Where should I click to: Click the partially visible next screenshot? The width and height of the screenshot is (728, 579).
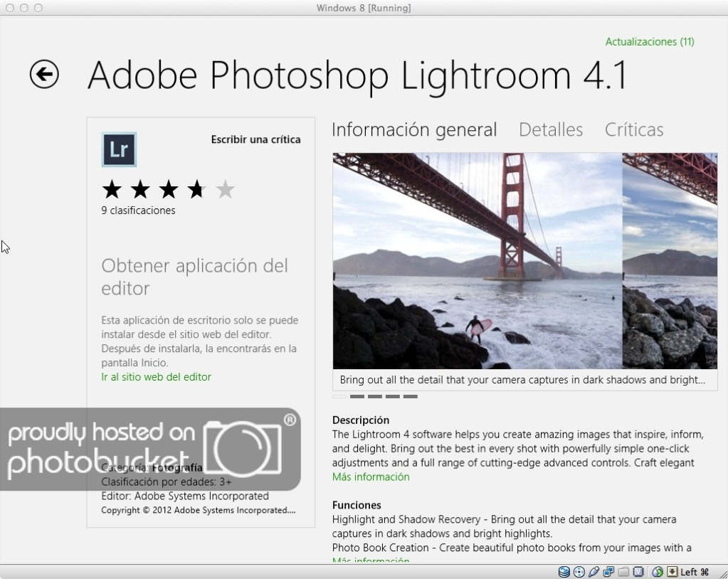coord(670,260)
